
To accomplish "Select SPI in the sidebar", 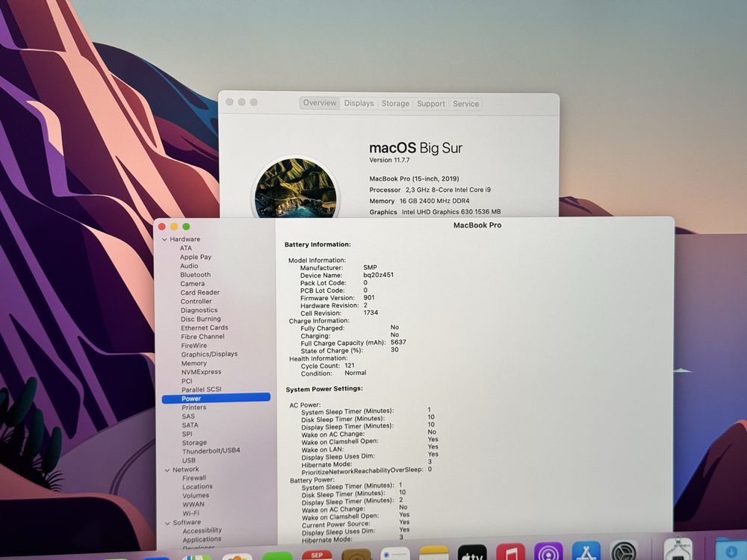I will [x=187, y=435].
